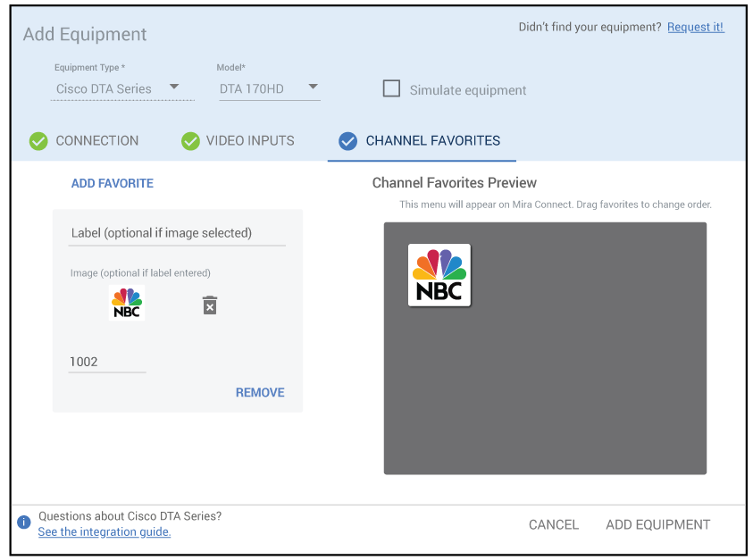Select the Channel Favorites tab

pos(432,141)
